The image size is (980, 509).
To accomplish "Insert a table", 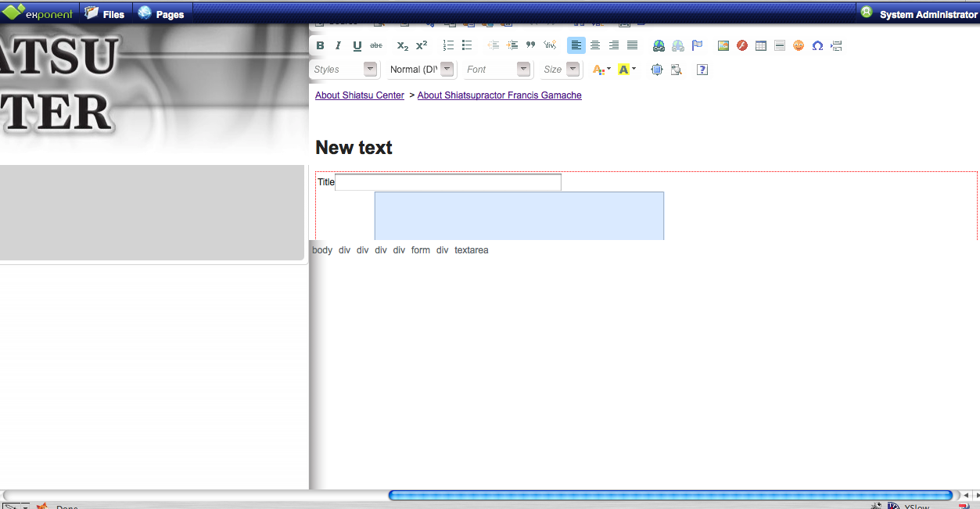I will 761,45.
